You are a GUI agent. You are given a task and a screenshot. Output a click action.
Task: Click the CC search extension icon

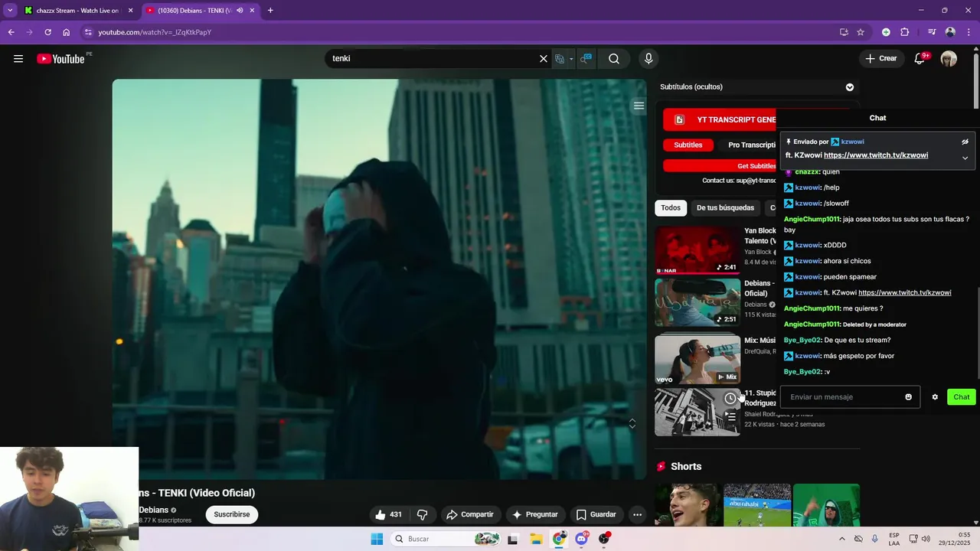pos(586,59)
